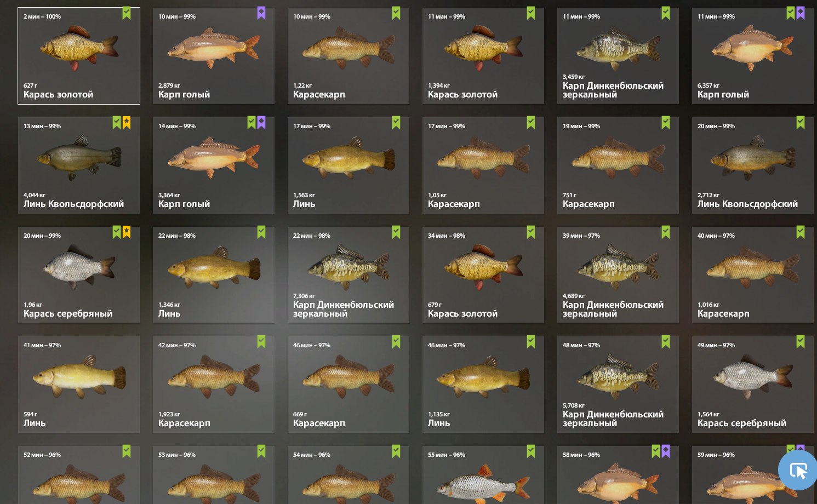This screenshot has height=504, width=817.
Task: Click the green check badge on the 627 г Карась золотой card
Action: click(127, 13)
